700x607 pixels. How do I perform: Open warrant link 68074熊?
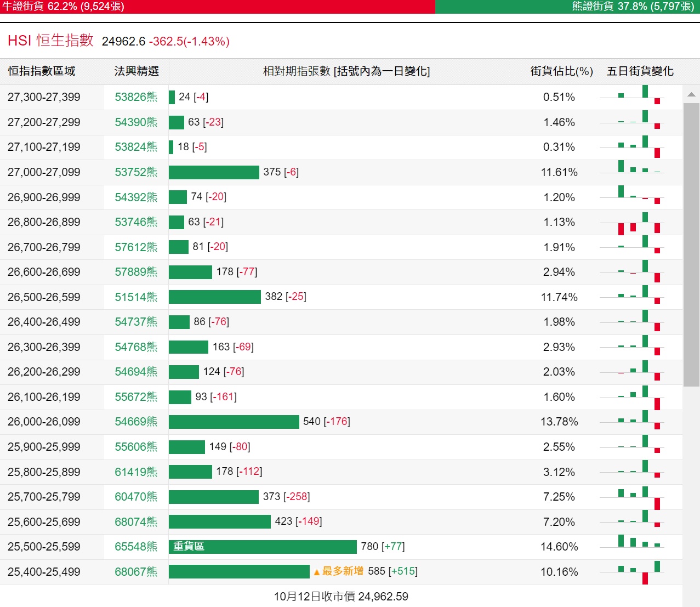[x=136, y=522]
